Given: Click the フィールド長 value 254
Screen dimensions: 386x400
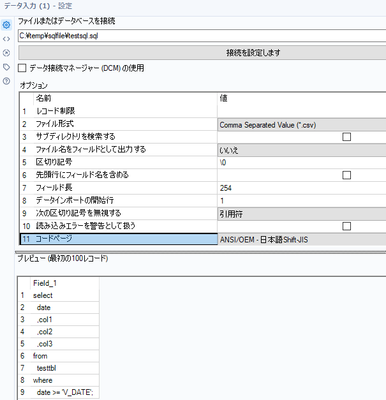Looking at the screenshot, I should [302, 188].
